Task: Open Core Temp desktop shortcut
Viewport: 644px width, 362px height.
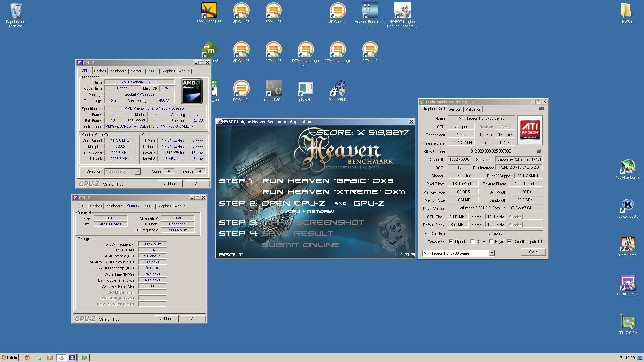Action: (627, 247)
